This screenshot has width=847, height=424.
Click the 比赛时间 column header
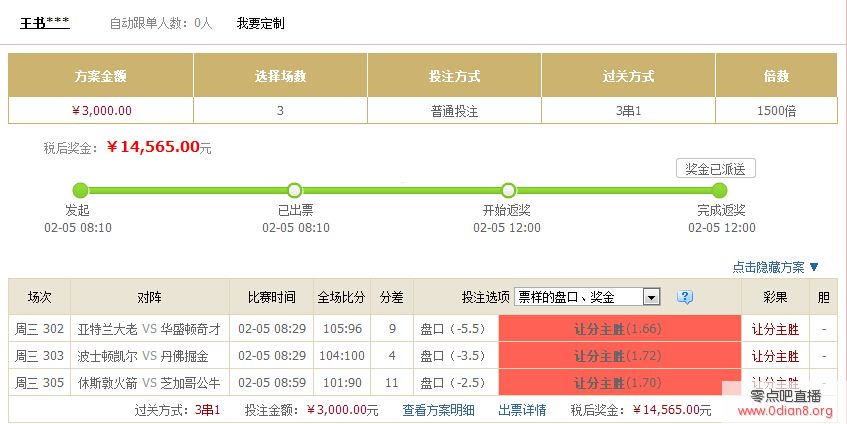[272, 297]
